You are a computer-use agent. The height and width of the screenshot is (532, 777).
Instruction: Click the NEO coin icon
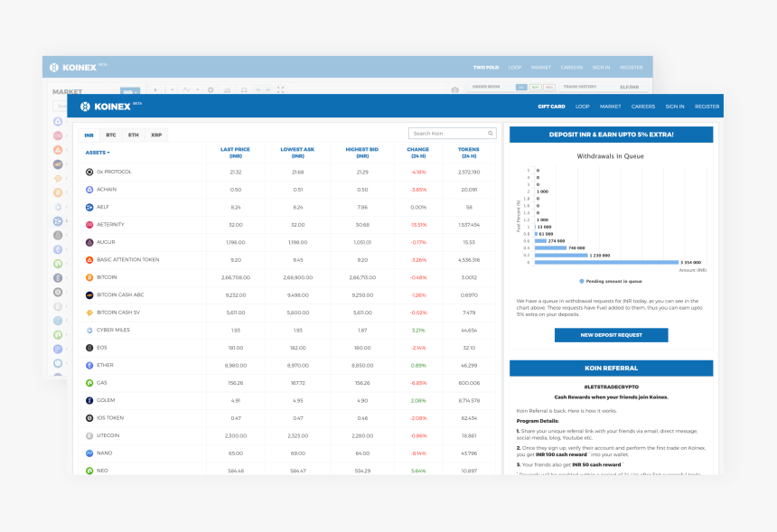point(89,471)
